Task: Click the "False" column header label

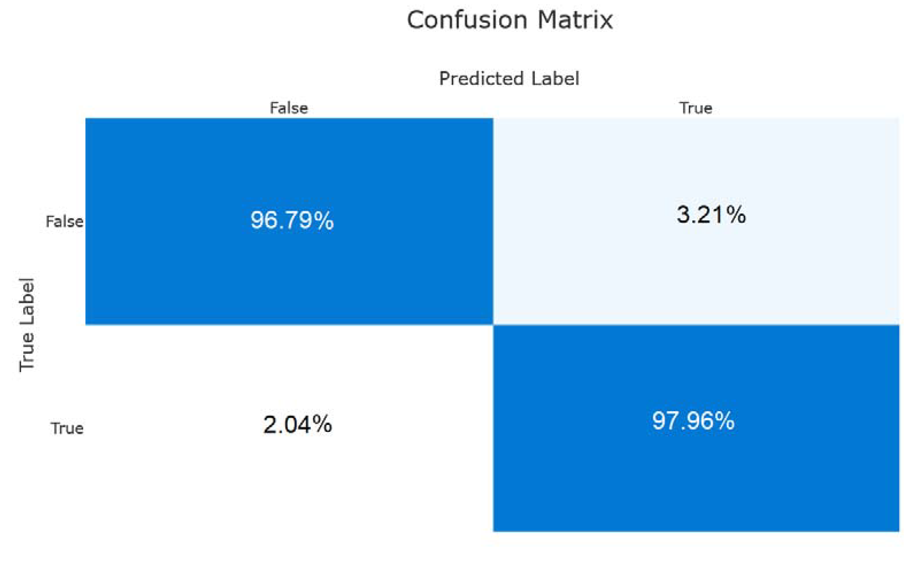Action: point(289,108)
